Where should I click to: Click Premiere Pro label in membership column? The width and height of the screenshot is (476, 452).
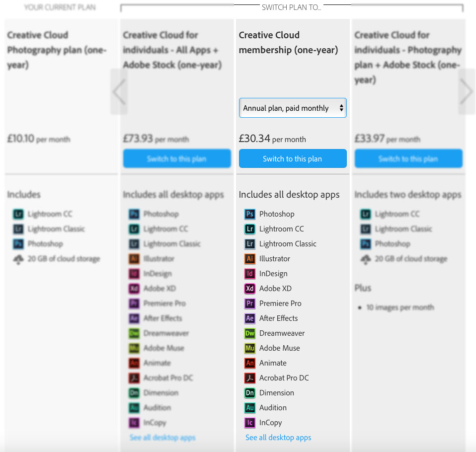click(280, 303)
